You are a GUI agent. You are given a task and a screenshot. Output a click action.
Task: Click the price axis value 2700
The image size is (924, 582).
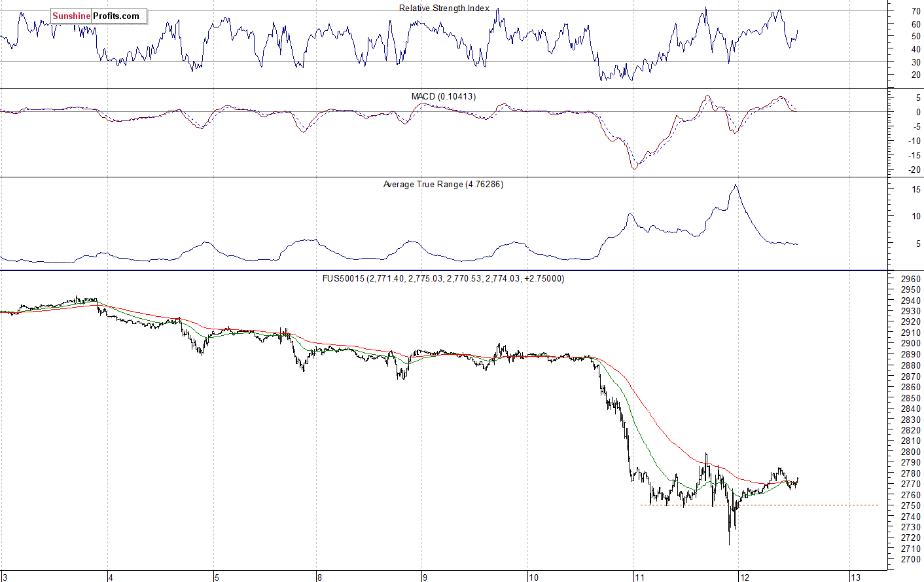(x=911, y=559)
